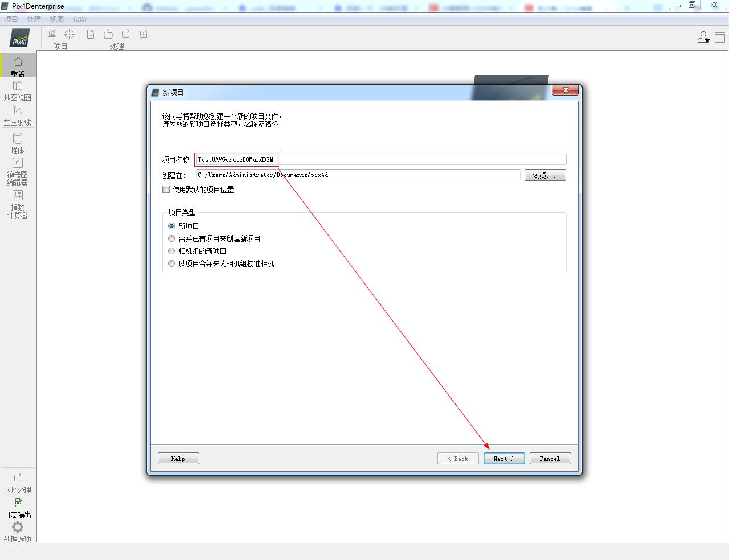Viewport: 729px width, 560px height.
Task: Close the 新项目 dialog
Action: 566,90
